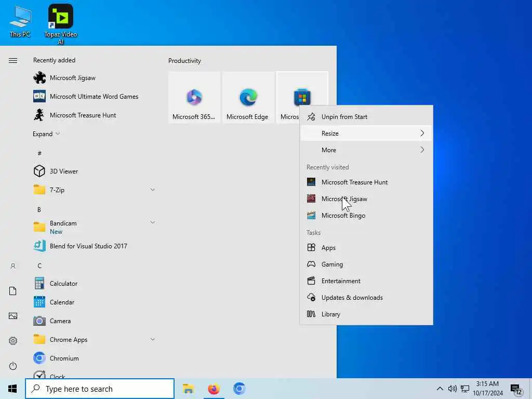Choose the Apps task
Viewport: 532px width, 399px height.
tap(366, 248)
